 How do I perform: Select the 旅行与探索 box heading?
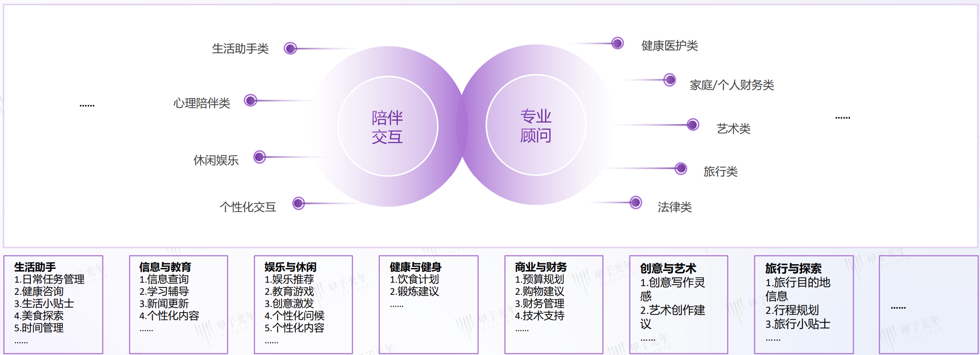pyautogui.click(x=793, y=268)
